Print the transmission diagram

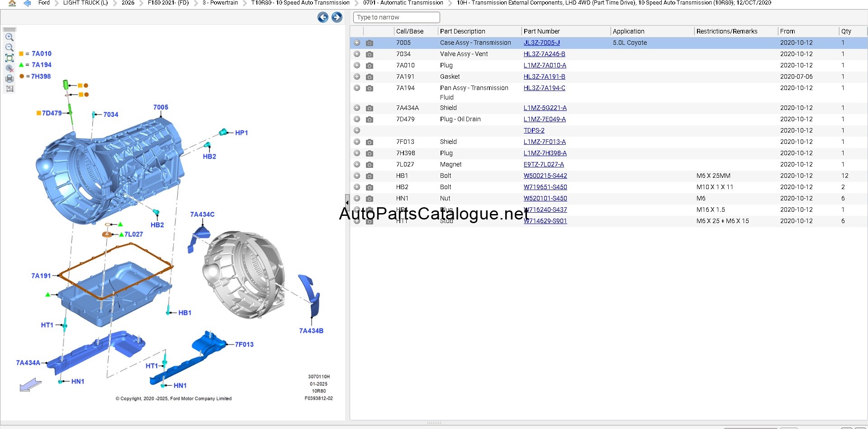point(9,79)
